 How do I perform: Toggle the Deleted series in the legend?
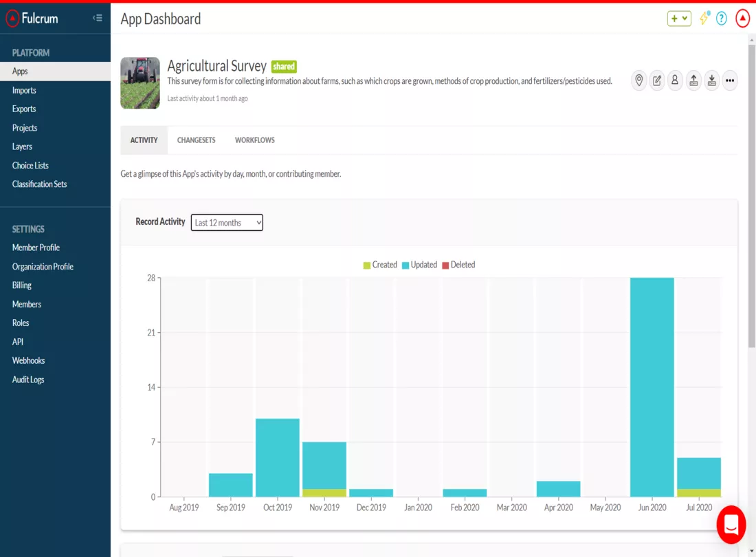pos(458,265)
